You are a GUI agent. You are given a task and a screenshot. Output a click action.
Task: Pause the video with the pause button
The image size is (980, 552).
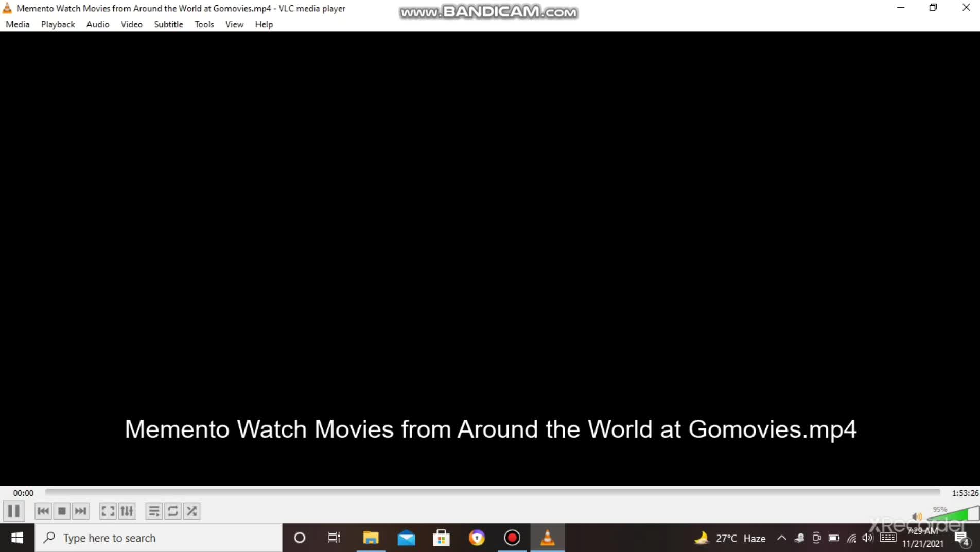pyautogui.click(x=14, y=511)
